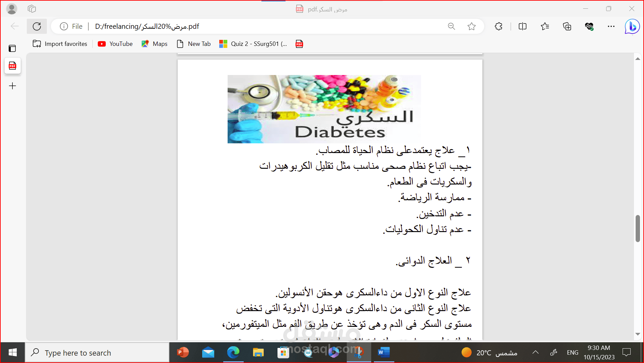View site information icon beside File
This screenshot has width=644, height=363.
(64, 26)
